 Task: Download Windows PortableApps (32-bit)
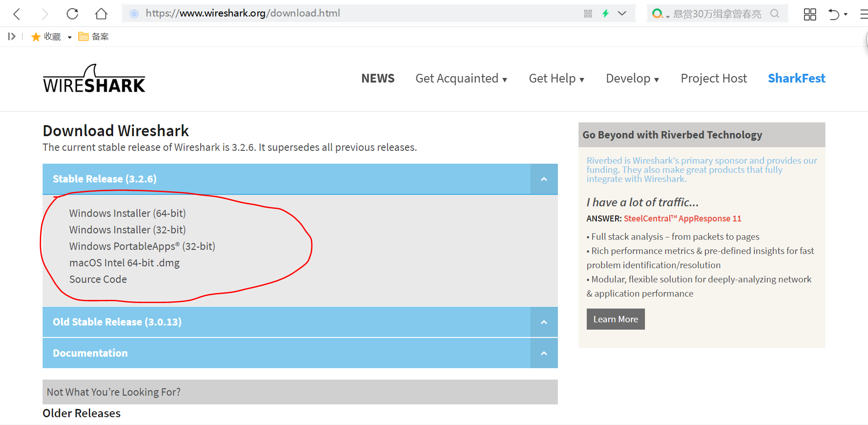(142, 246)
